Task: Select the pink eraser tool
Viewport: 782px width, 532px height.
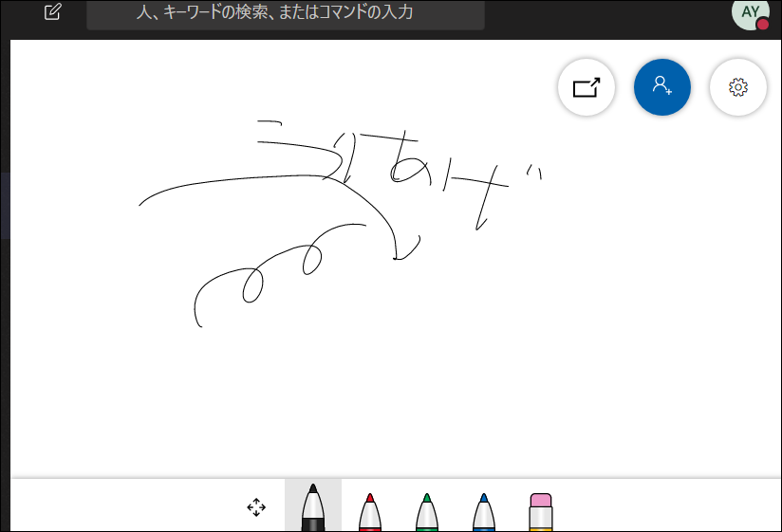Action: tap(541, 511)
